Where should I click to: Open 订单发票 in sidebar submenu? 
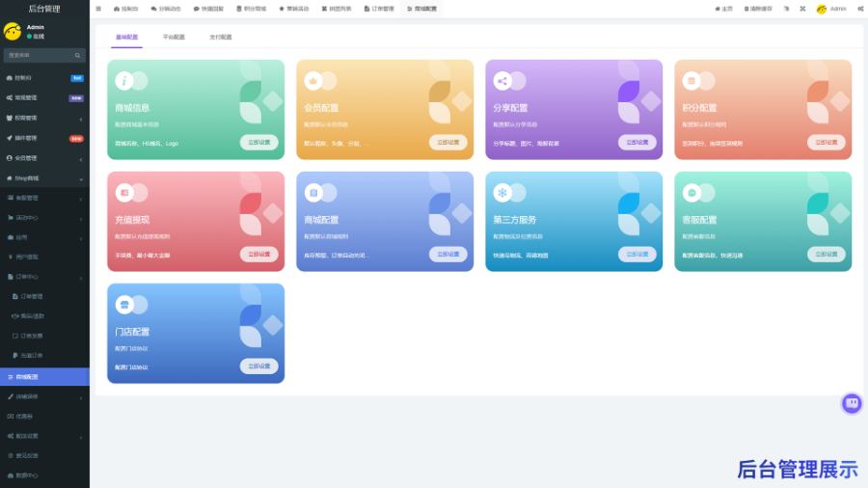click(44, 336)
